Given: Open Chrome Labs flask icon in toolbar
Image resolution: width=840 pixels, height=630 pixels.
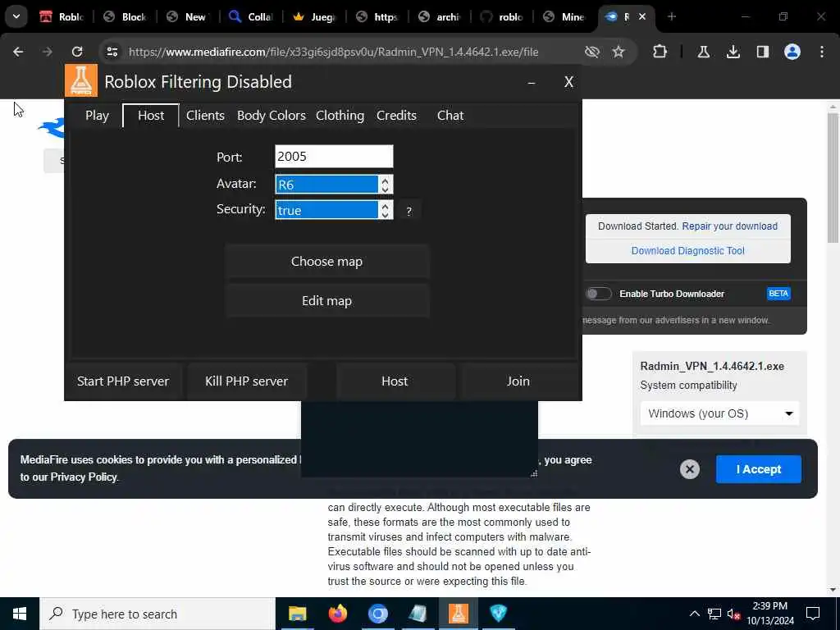Looking at the screenshot, I should pyautogui.click(x=703, y=52).
